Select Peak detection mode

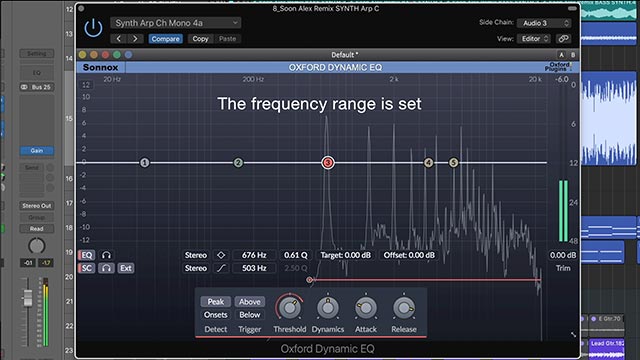click(x=216, y=302)
